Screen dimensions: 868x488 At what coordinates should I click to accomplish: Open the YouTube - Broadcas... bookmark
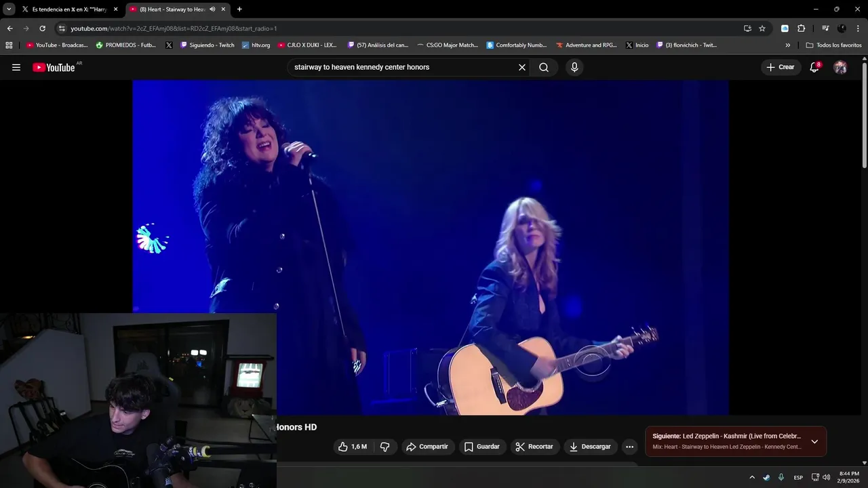(57, 45)
